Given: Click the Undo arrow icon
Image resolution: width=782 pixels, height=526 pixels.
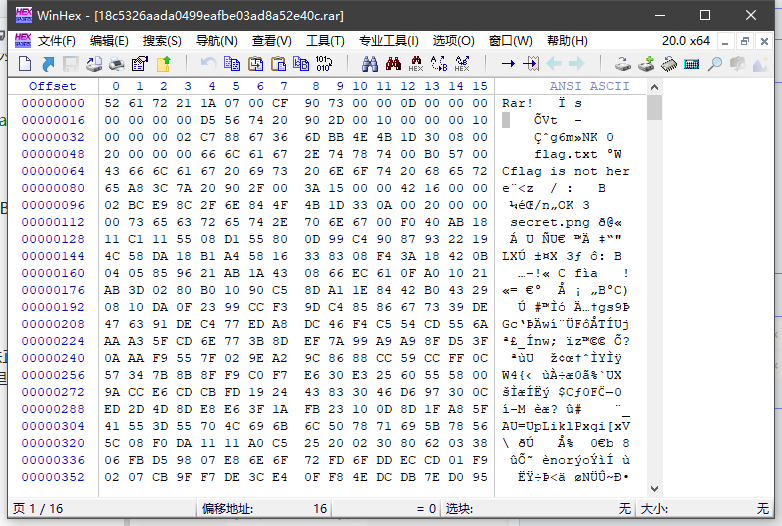Looking at the screenshot, I should [208, 64].
